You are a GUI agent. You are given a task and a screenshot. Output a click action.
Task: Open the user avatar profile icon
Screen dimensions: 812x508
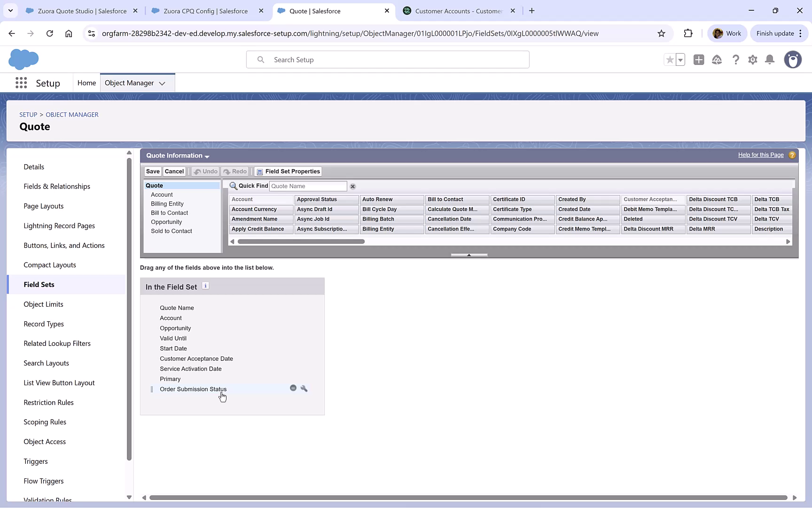click(793, 60)
